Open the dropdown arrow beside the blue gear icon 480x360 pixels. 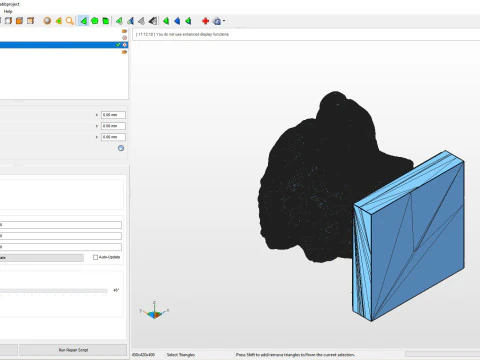pos(224,21)
